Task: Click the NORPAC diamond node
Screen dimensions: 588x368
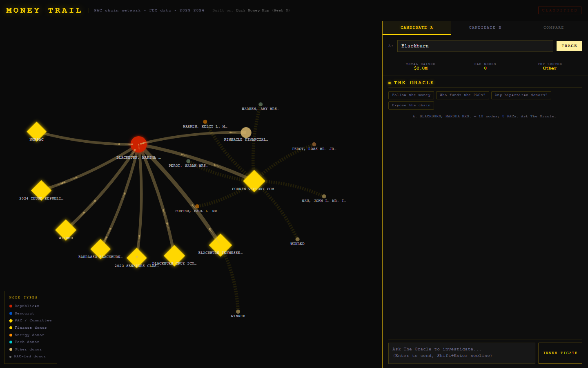Action: (x=37, y=131)
